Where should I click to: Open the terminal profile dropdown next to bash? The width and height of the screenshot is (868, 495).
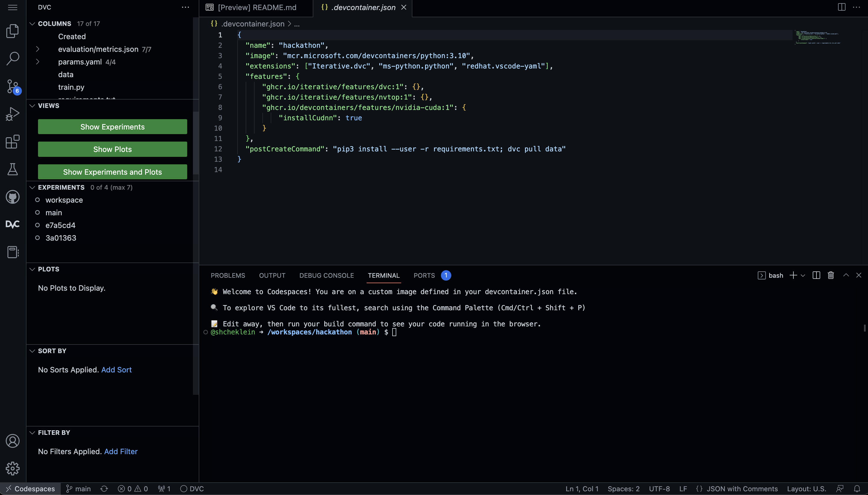point(803,275)
